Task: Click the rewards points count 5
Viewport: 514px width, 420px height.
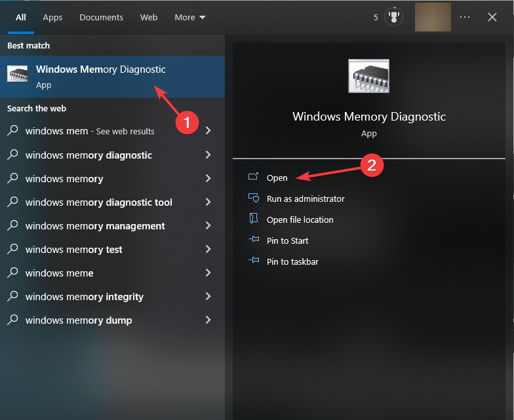Action: tap(376, 17)
